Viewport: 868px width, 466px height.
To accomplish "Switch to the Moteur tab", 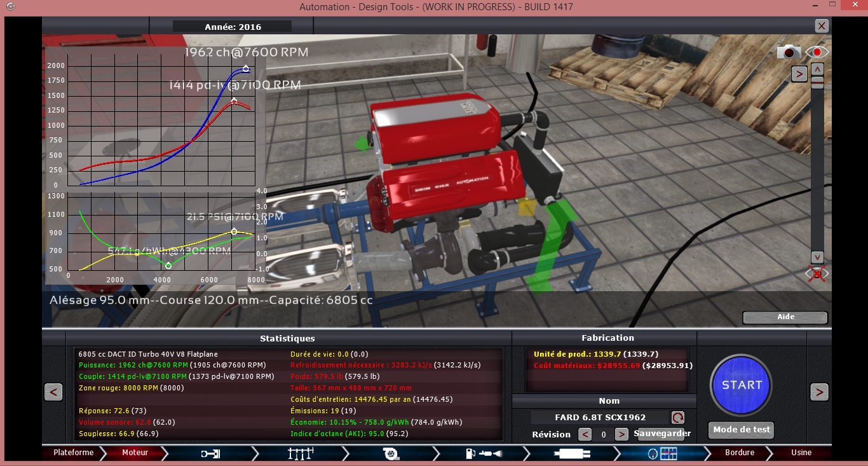I will 135,453.
